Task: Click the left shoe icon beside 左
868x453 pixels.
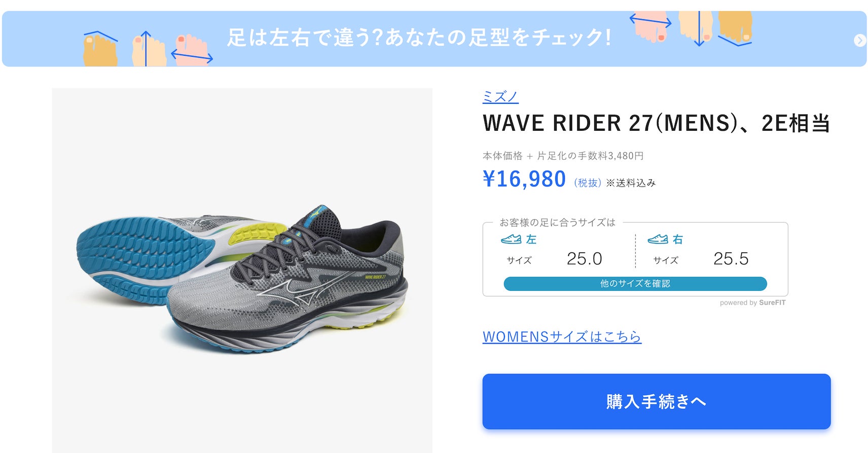Action: tap(511, 239)
